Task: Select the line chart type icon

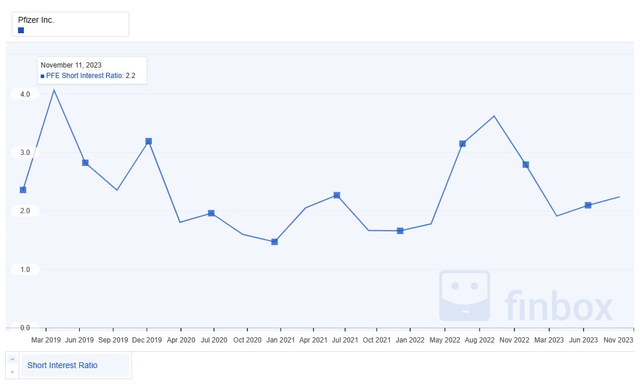Action: click(12, 359)
